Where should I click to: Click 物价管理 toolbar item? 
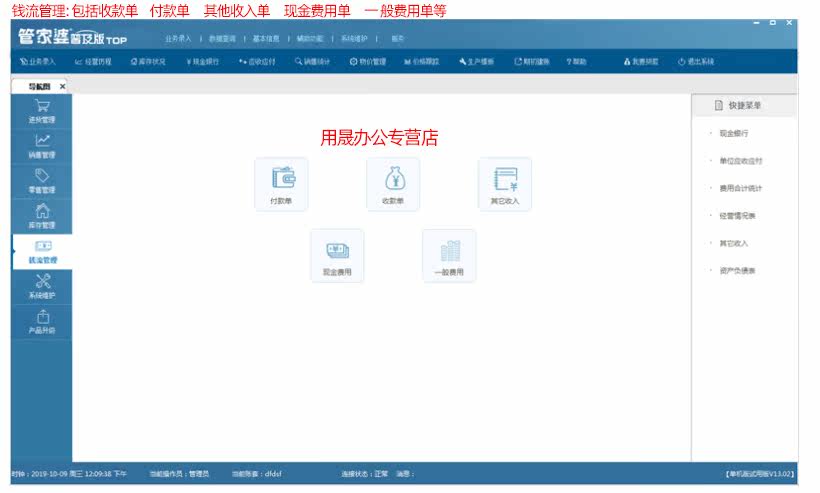(x=368, y=62)
